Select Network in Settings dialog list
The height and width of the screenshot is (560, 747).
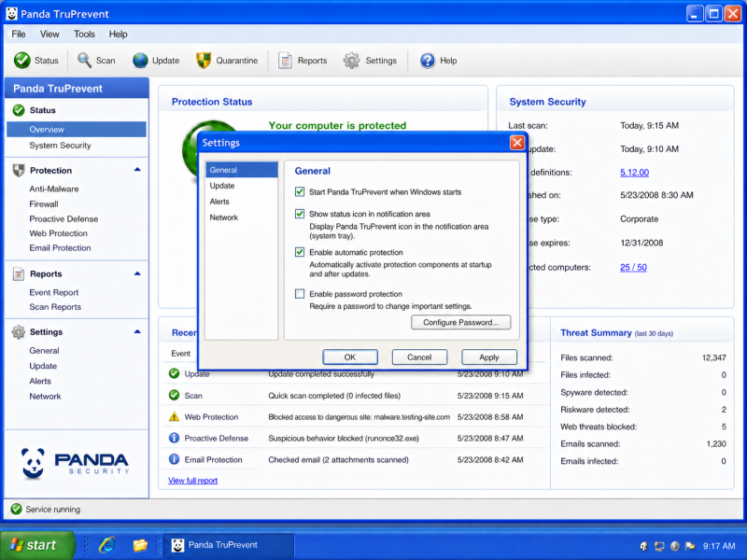coord(242,217)
